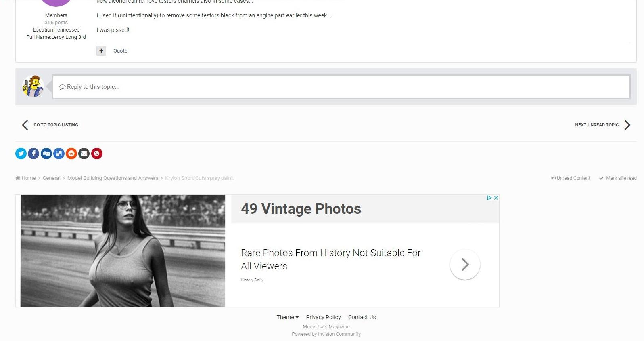Open Unread Content link
The height and width of the screenshot is (341, 644).
coord(571,178)
